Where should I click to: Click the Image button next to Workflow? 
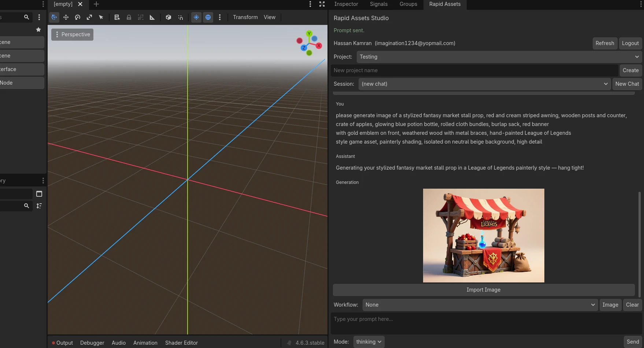point(610,305)
